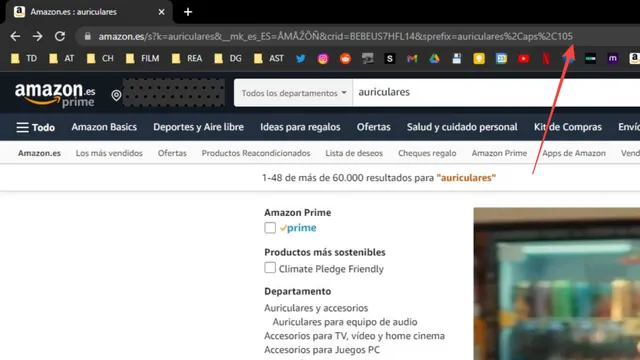Open the Gmail bookmark
This screenshot has width=640, height=360.
click(412, 58)
